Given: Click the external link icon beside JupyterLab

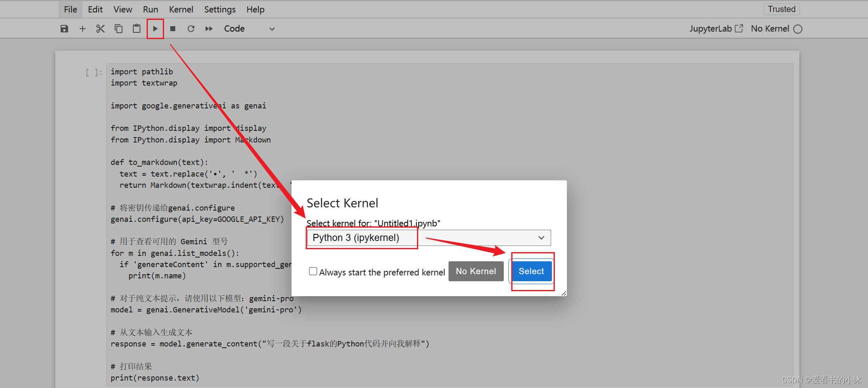Looking at the screenshot, I should (x=739, y=28).
